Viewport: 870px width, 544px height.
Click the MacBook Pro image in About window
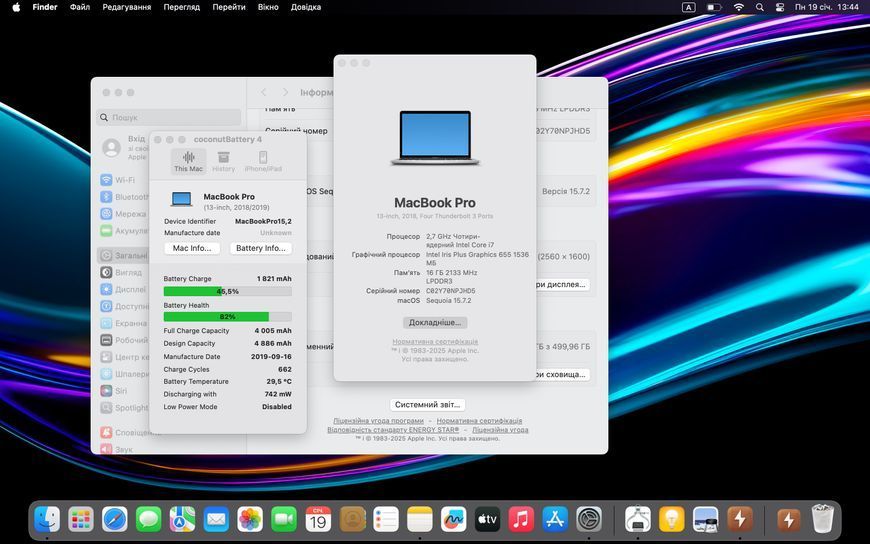click(435, 138)
